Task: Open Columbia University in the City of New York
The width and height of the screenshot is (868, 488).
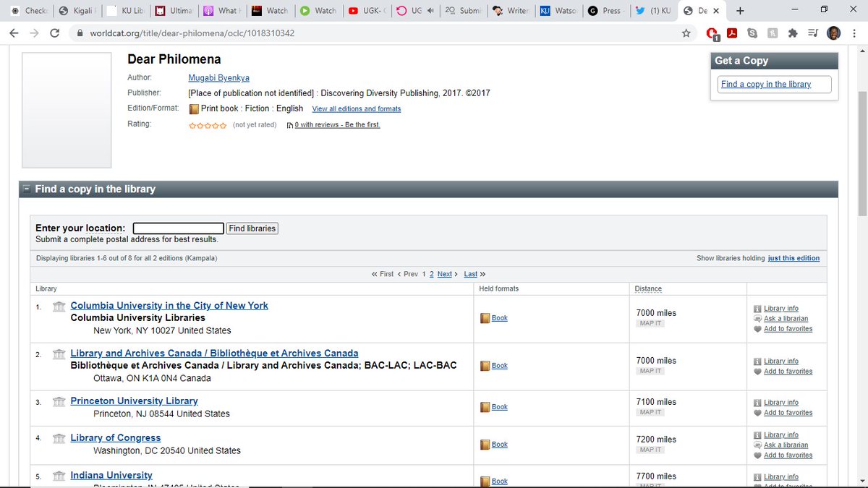Action: (169, 306)
